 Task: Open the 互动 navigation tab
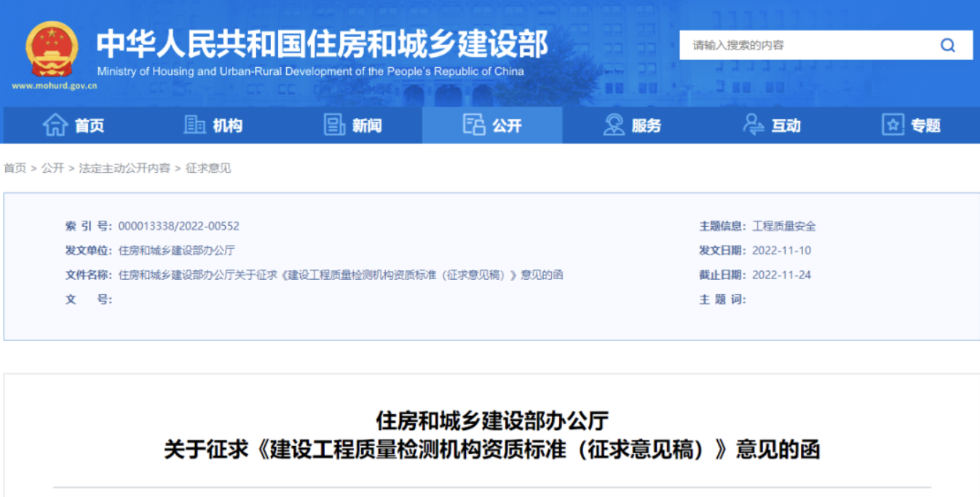click(x=772, y=125)
